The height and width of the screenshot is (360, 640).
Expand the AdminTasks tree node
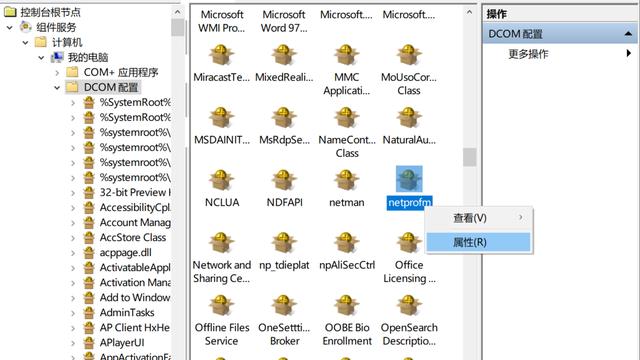point(73,313)
